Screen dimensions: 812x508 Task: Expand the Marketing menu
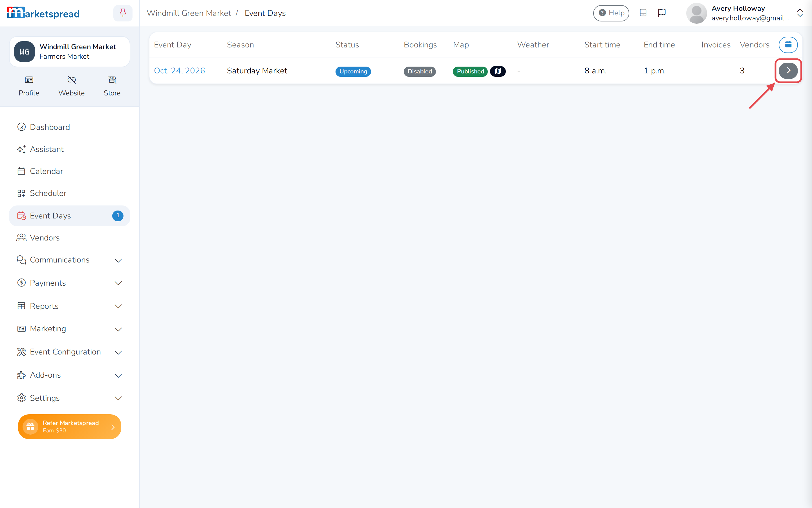pyautogui.click(x=69, y=329)
